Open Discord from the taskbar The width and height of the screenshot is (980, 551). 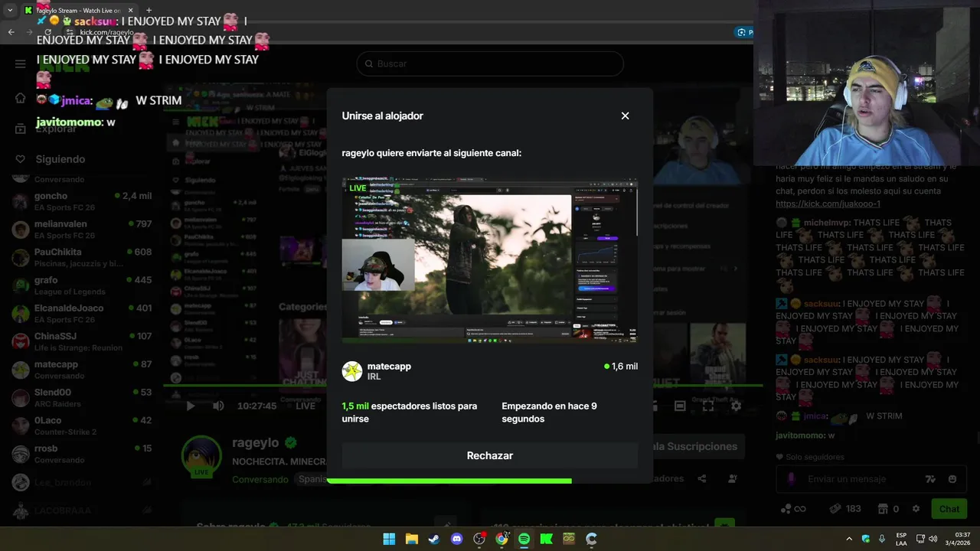[457, 539]
